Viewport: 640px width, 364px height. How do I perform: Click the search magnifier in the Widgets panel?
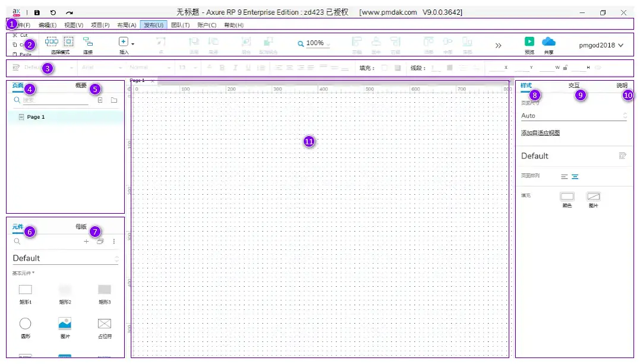point(16,242)
